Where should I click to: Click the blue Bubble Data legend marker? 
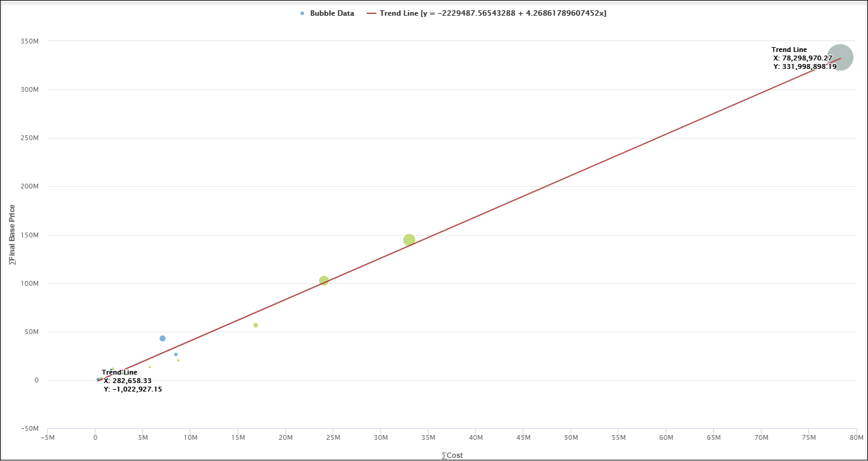point(302,13)
